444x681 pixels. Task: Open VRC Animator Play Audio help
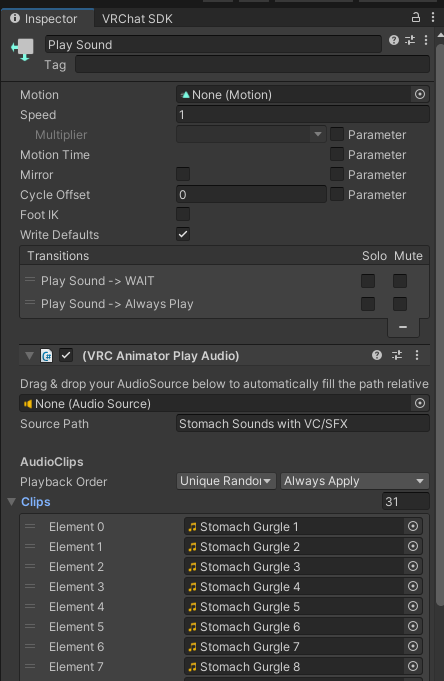point(377,355)
